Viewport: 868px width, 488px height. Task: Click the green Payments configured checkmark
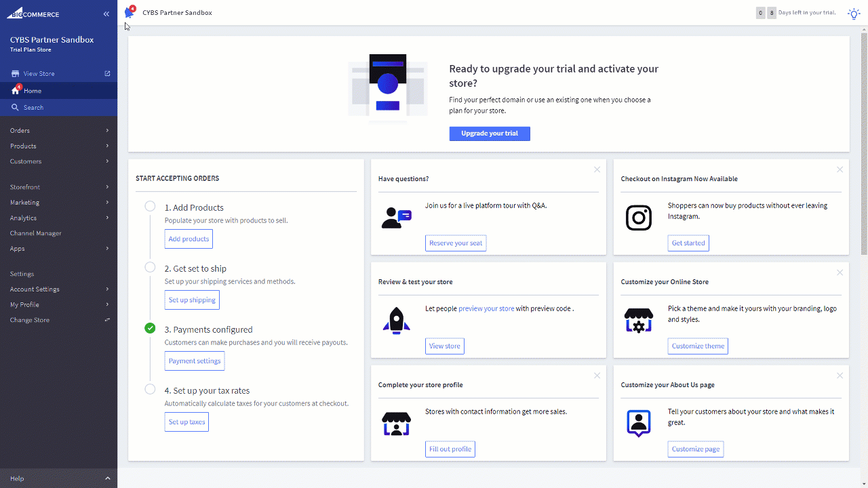(x=150, y=328)
